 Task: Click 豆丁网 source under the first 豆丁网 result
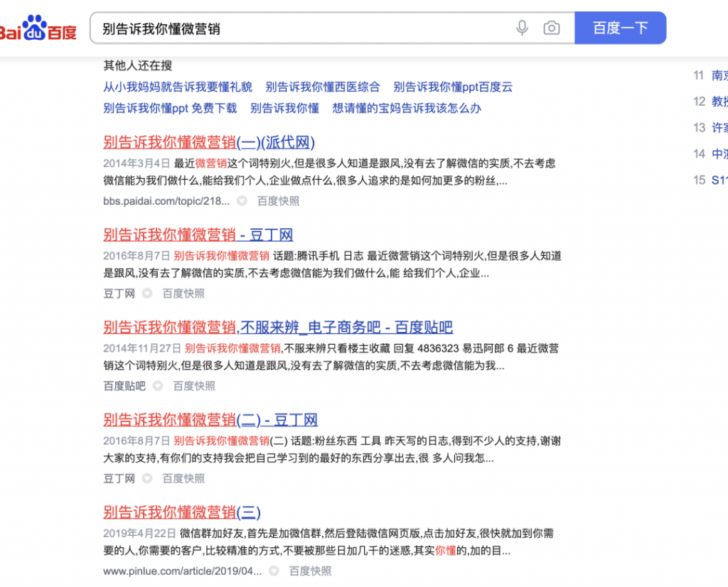click(119, 293)
